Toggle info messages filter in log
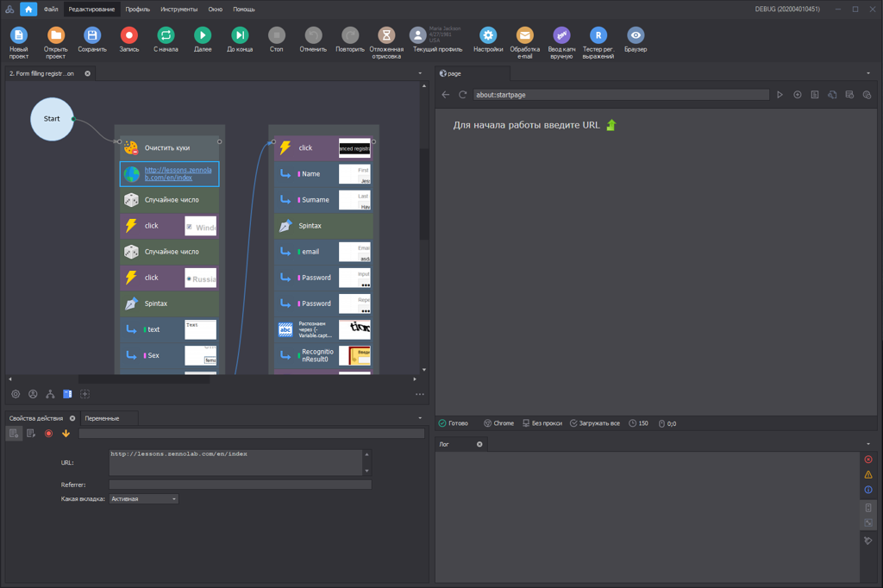883x588 pixels. [868, 490]
